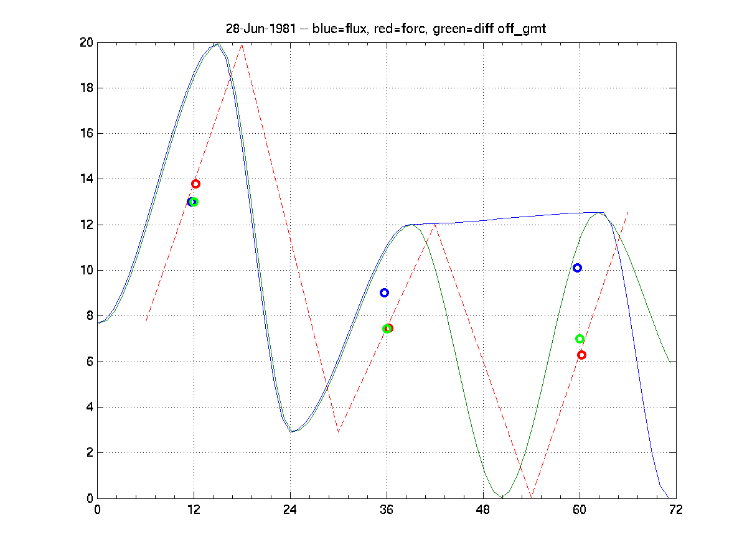This screenshot has height=560, width=747.
Task: Click the blue curve trough near x=24
Action: (291, 431)
